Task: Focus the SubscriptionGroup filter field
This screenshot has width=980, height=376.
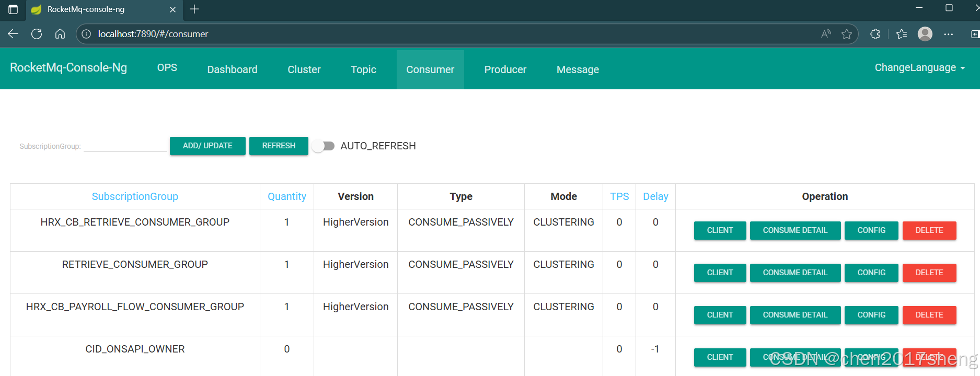Action: click(125, 146)
